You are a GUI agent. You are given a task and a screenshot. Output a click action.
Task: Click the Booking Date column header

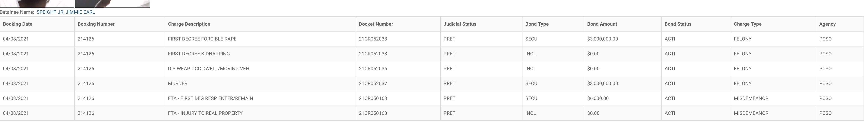coord(37,24)
